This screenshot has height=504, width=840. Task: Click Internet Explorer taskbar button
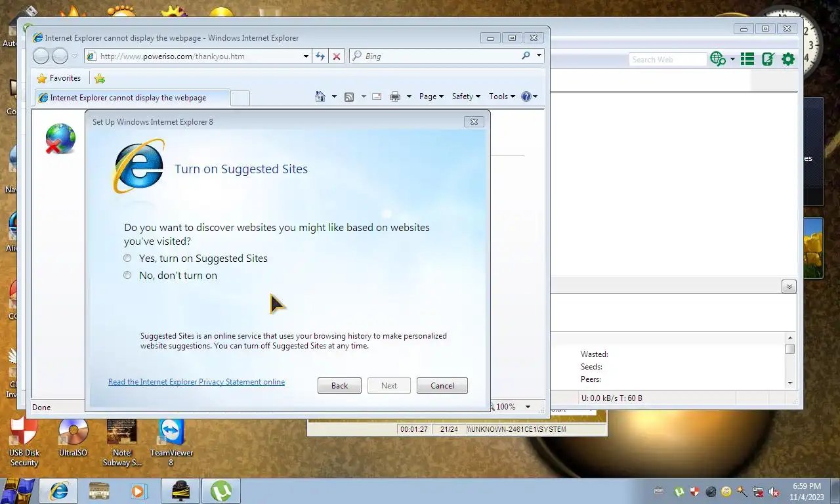(58, 491)
